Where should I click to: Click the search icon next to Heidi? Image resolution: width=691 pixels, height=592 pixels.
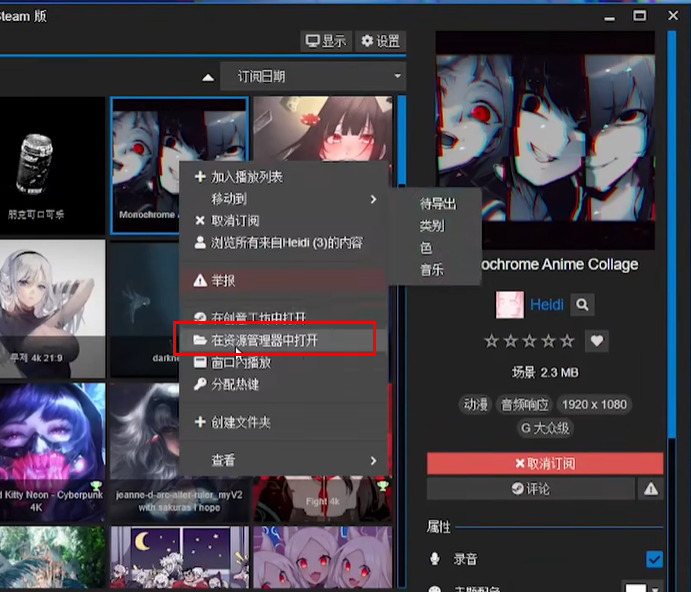point(582,304)
